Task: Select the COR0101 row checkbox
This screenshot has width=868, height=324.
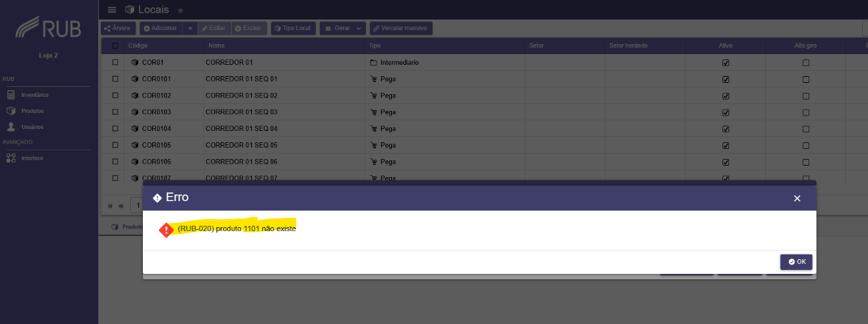Action: tap(115, 79)
